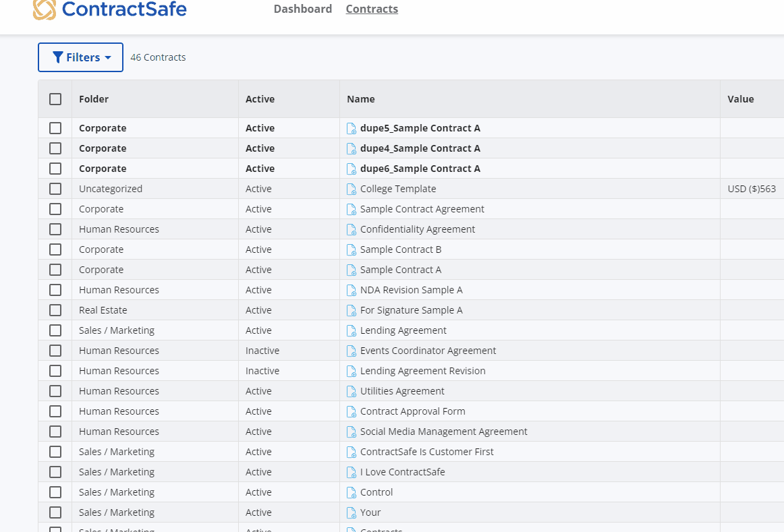Viewport: 784px width, 532px height.
Task: Toggle the select-all checkbox in table header
Action: click(55, 99)
